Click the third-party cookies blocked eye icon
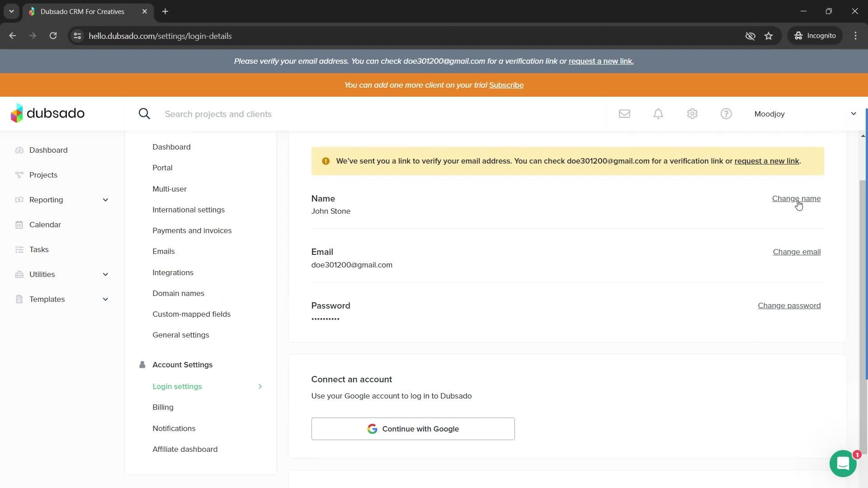The height and width of the screenshot is (488, 868). click(750, 36)
